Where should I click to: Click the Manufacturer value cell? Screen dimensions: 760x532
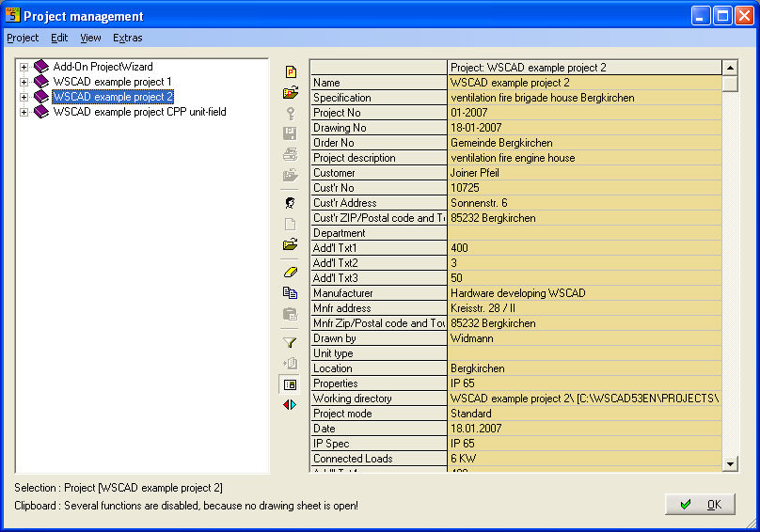pos(584,292)
